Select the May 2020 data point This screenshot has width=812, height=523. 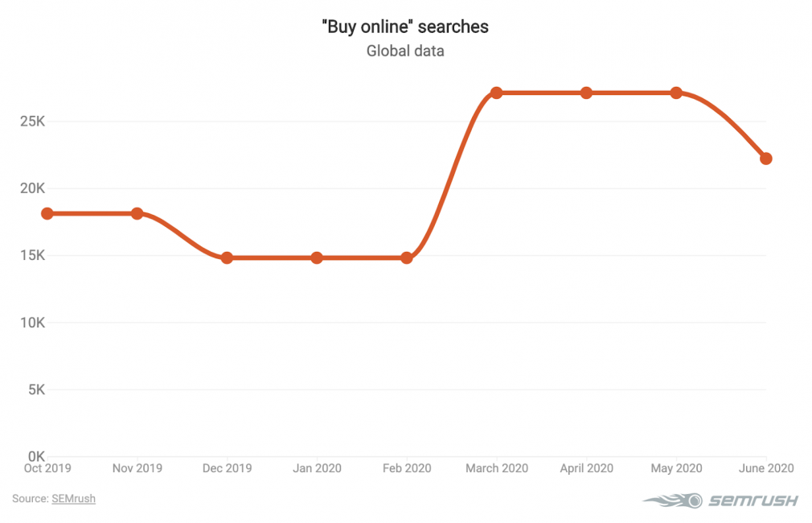[676, 93]
